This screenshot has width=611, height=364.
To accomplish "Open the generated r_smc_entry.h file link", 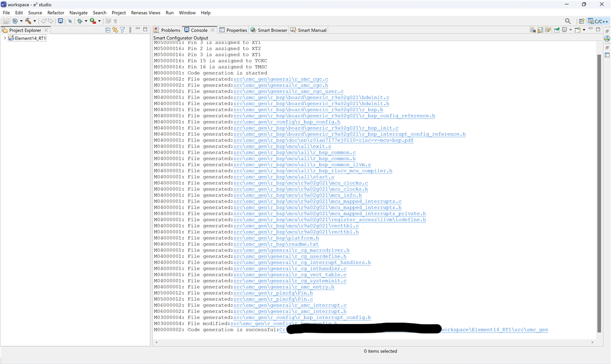I will click(x=283, y=287).
